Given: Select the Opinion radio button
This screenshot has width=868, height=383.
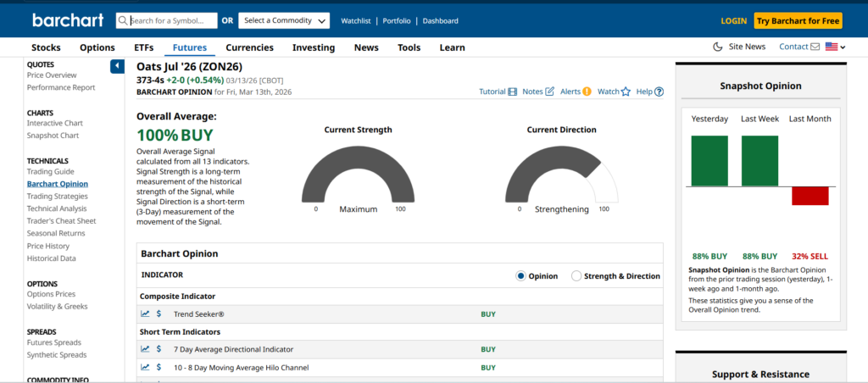Looking at the screenshot, I should pyautogui.click(x=521, y=276).
